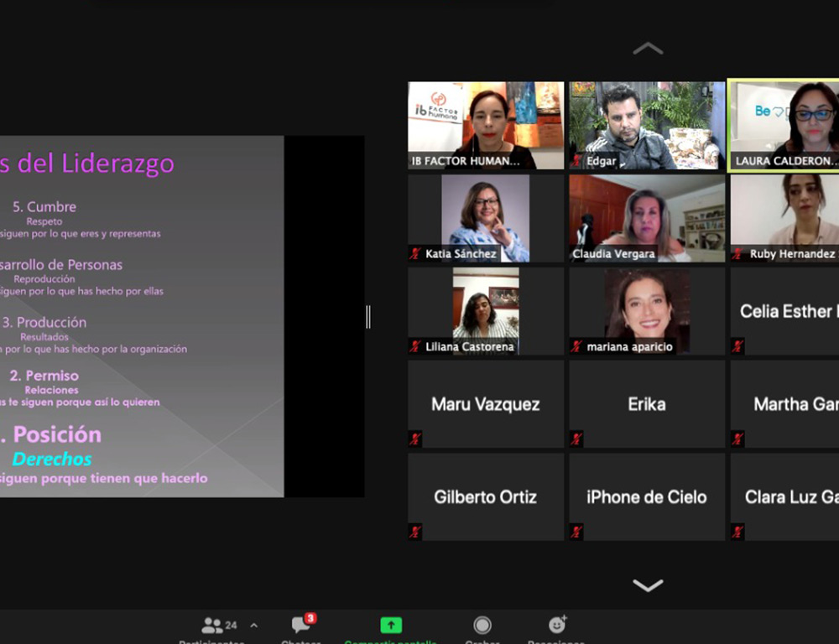The height and width of the screenshot is (644, 839).
Task: Click muted mic icon on Gilberto Ortiz tile
Action: tap(415, 532)
